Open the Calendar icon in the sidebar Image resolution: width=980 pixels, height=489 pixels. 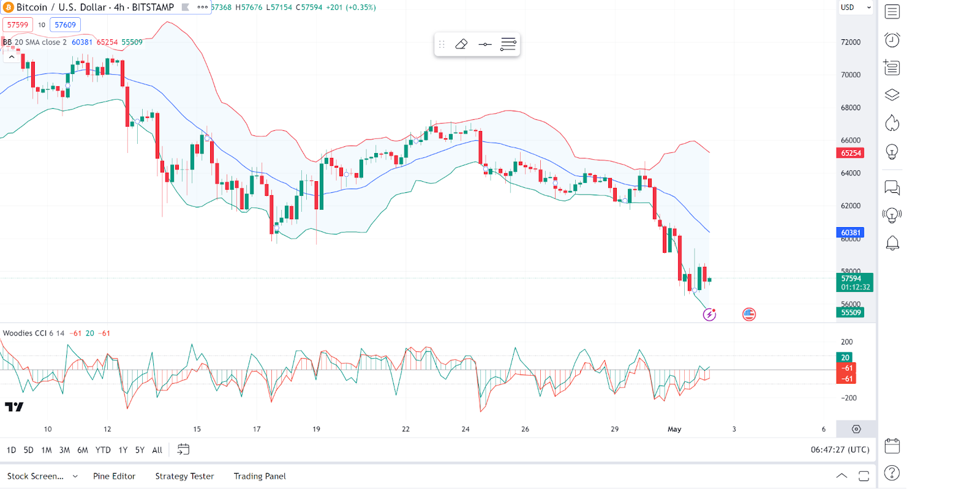(892, 446)
